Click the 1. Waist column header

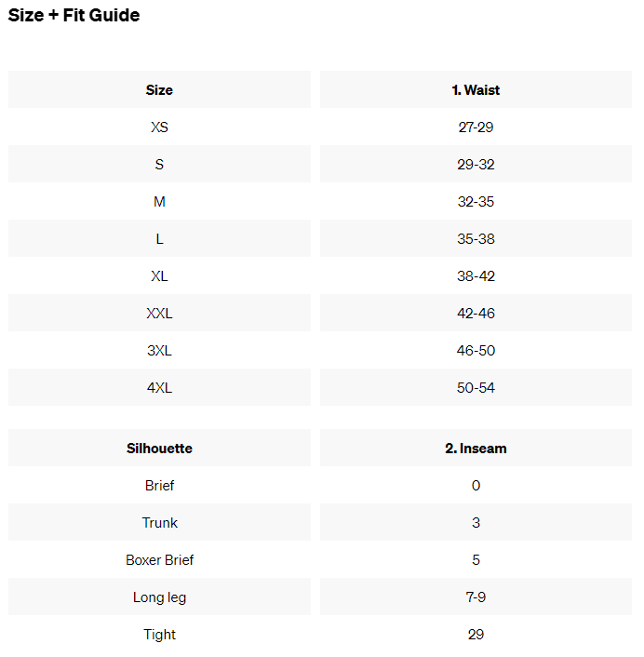[x=476, y=90]
